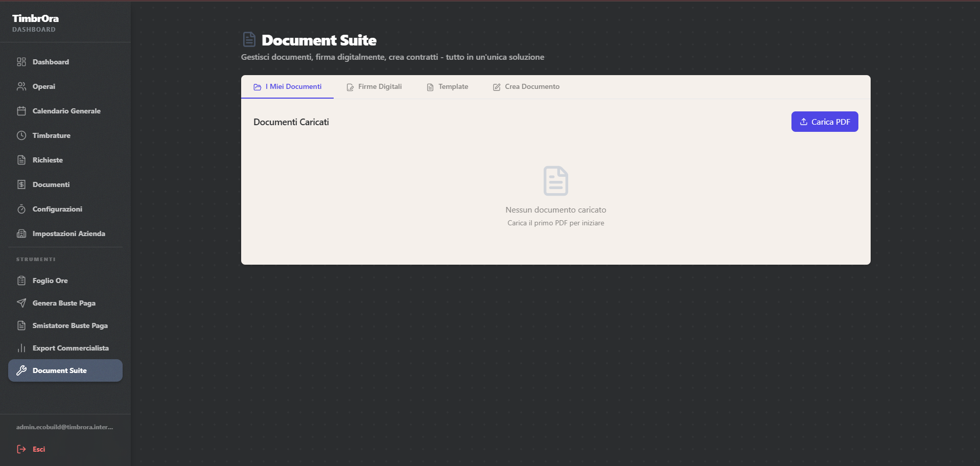The width and height of the screenshot is (980, 466).
Task: Click the Calendario Generale calendar icon
Action: (x=21, y=111)
